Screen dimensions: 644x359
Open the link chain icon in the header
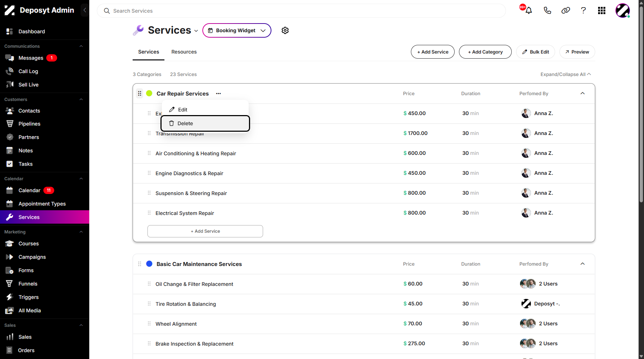tap(566, 10)
